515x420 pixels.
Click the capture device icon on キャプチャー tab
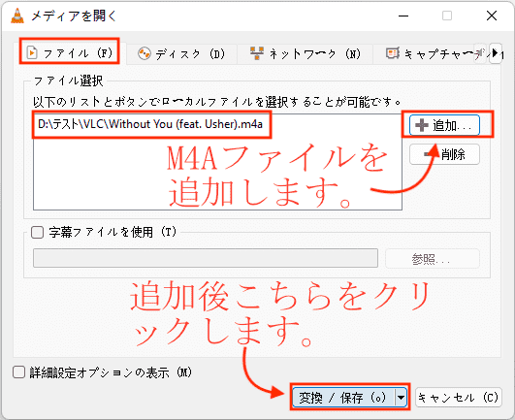tap(393, 53)
